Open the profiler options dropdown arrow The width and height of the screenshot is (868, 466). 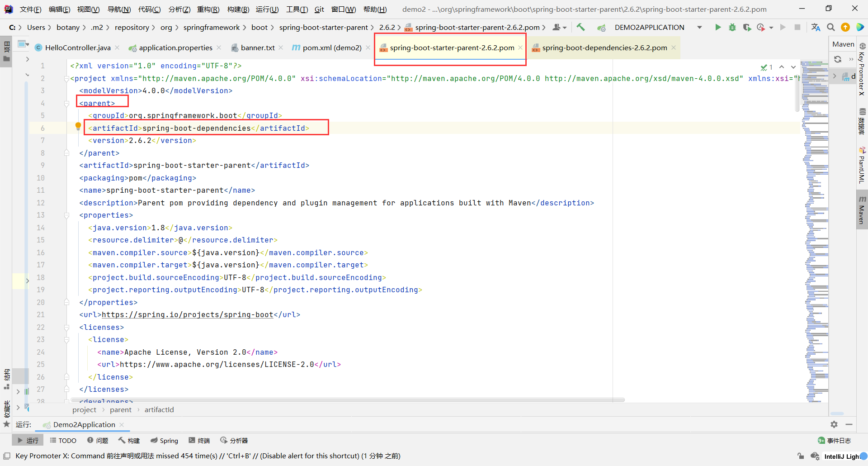coord(771,28)
